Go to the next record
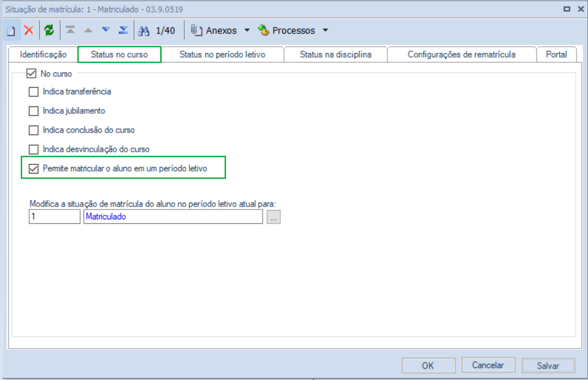 (106, 30)
